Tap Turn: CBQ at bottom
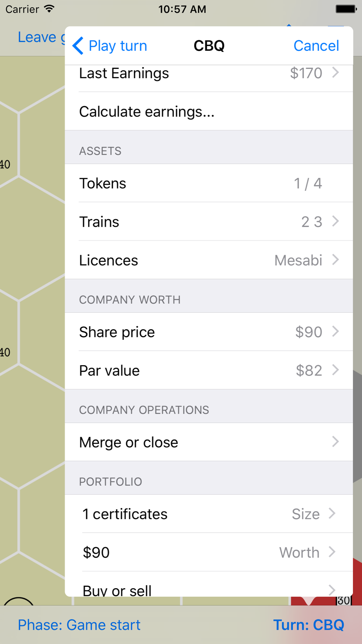Image resolution: width=362 pixels, height=644 pixels. (308, 625)
